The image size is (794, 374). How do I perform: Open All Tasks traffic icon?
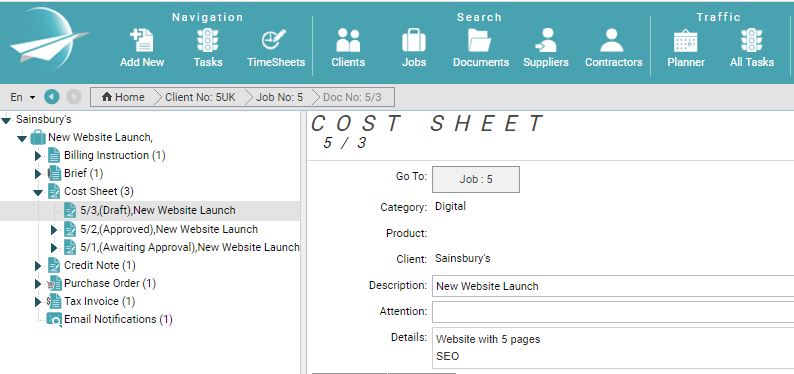[751, 40]
